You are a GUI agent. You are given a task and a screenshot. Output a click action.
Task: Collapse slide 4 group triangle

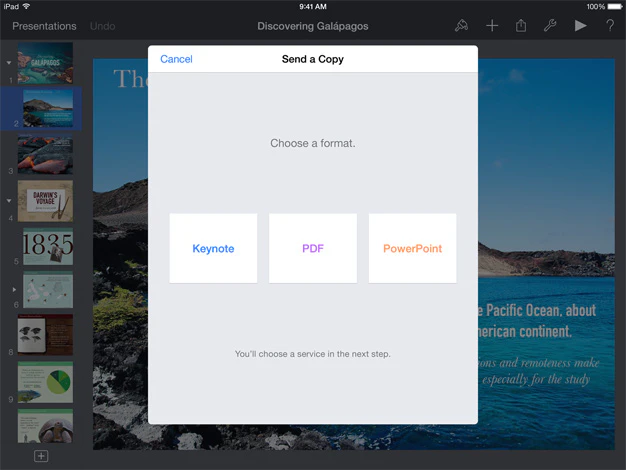click(9, 200)
